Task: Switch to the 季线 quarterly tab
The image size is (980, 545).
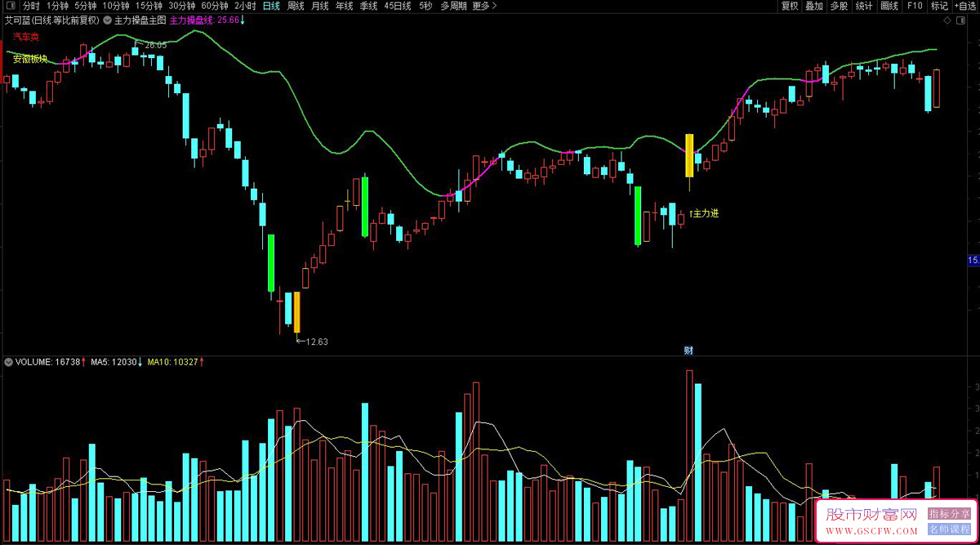Action: (369, 6)
